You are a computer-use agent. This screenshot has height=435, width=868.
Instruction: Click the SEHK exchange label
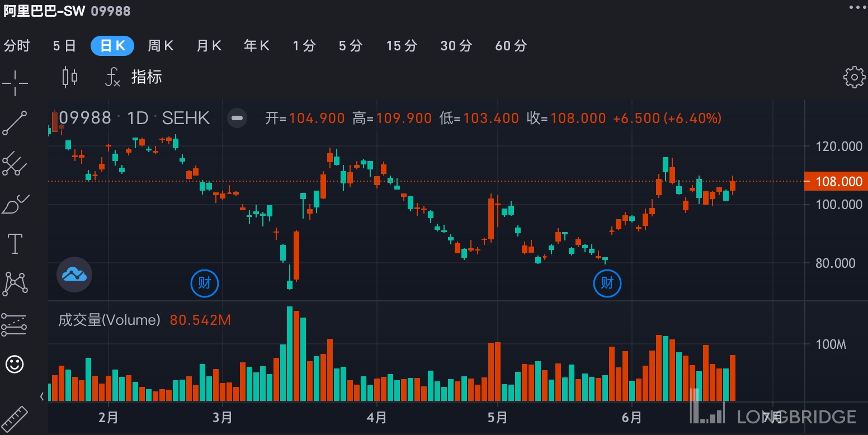tap(186, 118)
